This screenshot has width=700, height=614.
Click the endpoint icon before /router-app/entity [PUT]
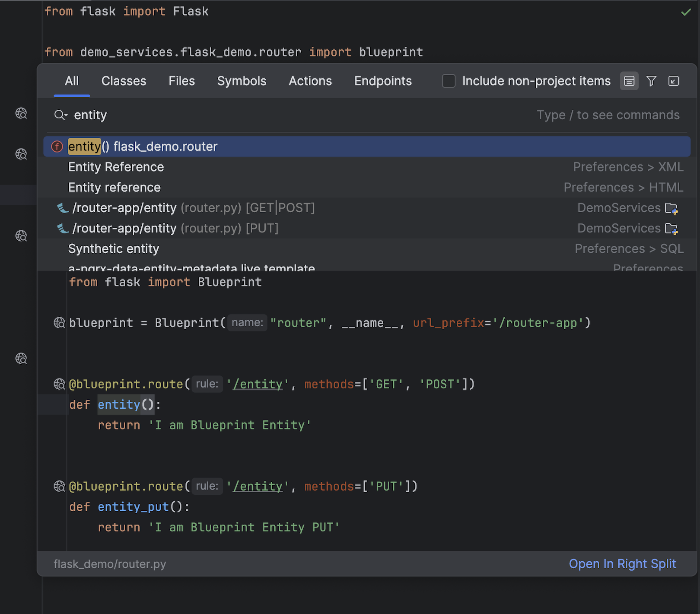(x=62, y=228)
